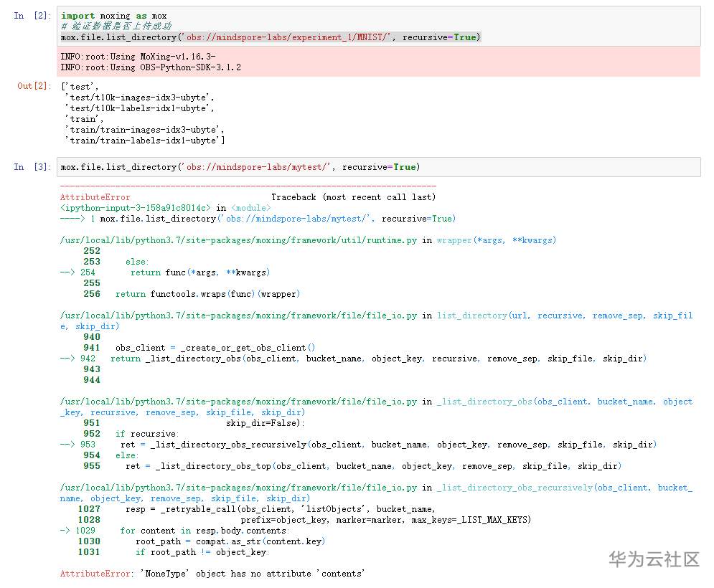
Task: Click the 'train' entry in output list
Action: [83, 119]
